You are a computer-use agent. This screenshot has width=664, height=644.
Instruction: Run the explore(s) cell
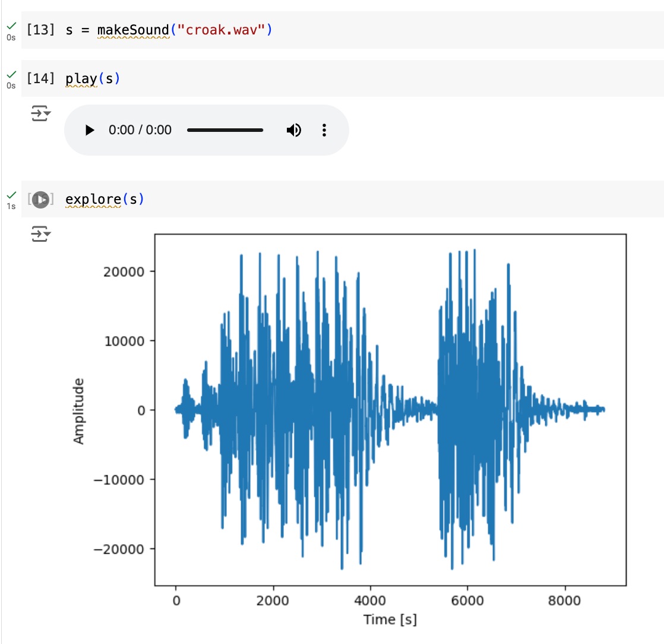coord(40,200)
